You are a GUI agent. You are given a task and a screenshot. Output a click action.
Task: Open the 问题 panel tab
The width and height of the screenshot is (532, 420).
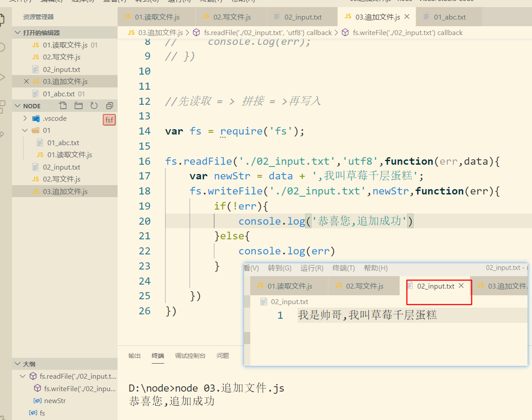[x=223, y=356]
